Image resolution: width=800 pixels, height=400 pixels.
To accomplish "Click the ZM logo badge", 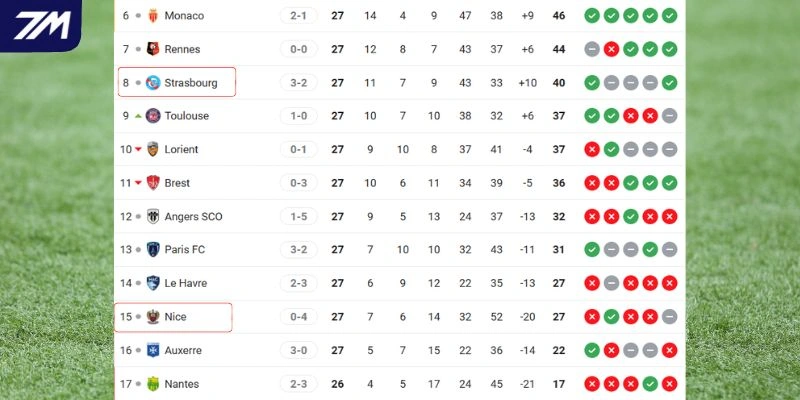I will click(x=40, y=25).
